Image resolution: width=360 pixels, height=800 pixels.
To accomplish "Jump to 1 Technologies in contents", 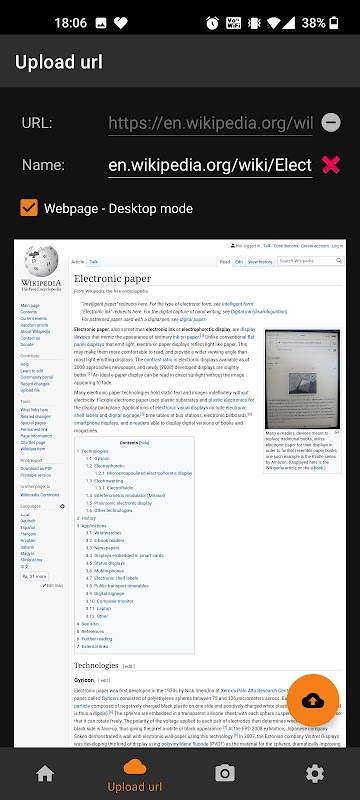I will [x=93, y=451].
